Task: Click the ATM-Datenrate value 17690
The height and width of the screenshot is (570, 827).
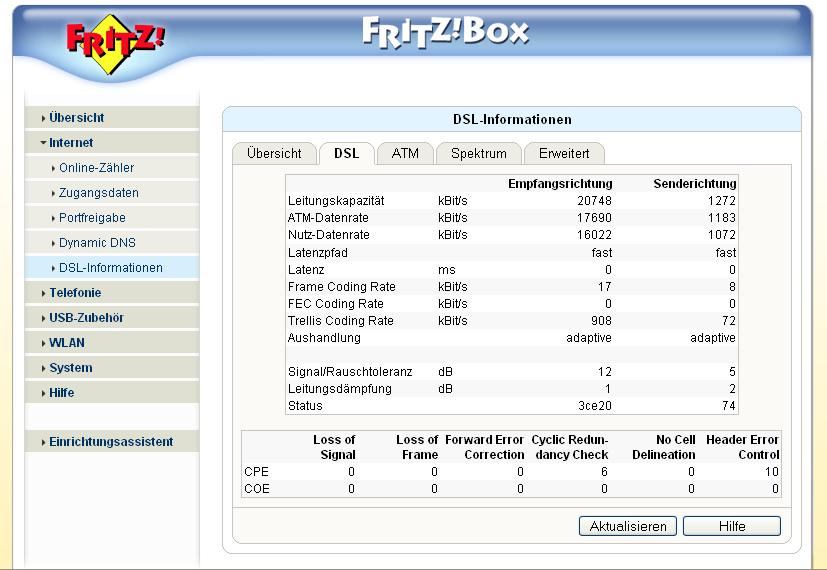Action: [594, 218]
